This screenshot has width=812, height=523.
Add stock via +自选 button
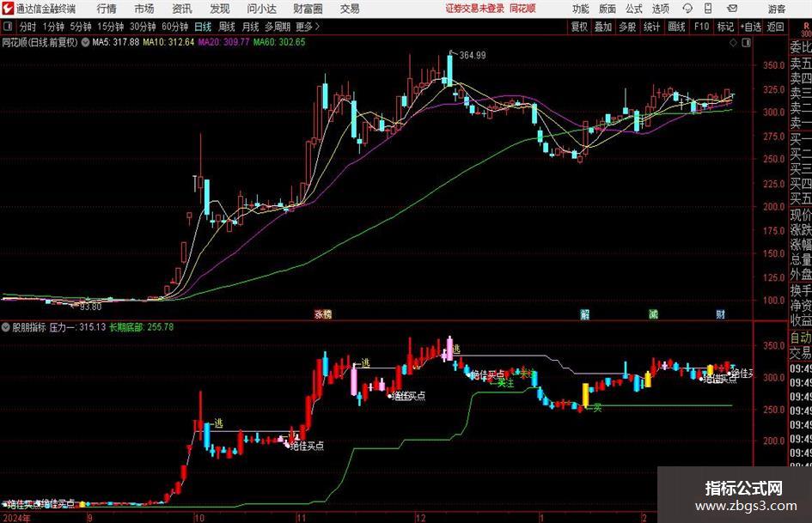tap(750, 27)
